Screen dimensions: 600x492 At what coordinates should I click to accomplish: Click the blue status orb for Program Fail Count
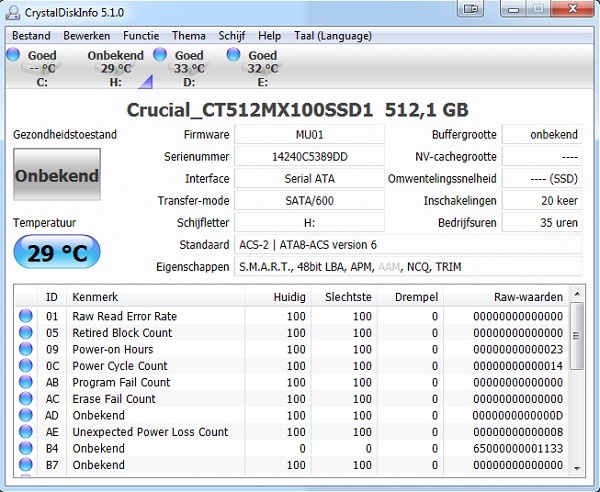click(x=26, y=382)
